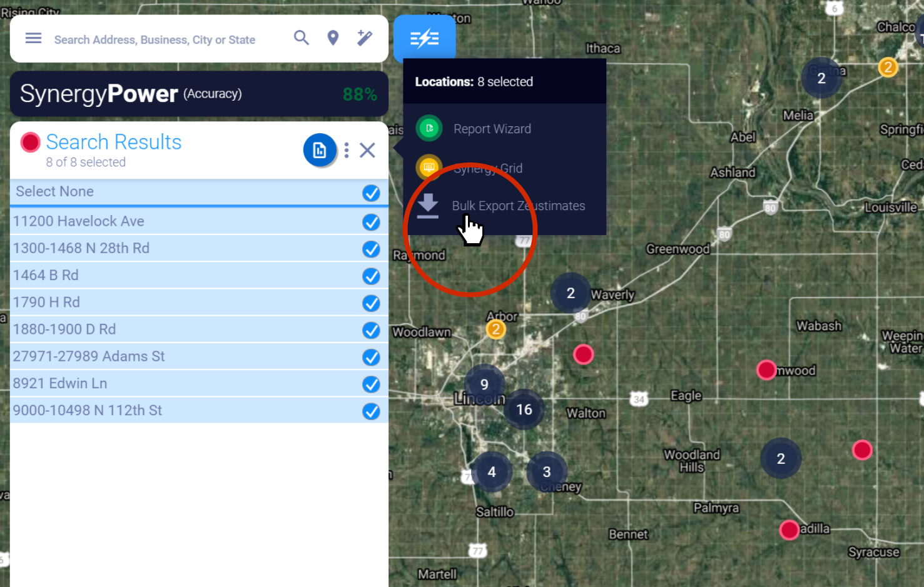Click the blue report document icon
Image resolution: width=924 pixels, height=587 pixels.
320,150
